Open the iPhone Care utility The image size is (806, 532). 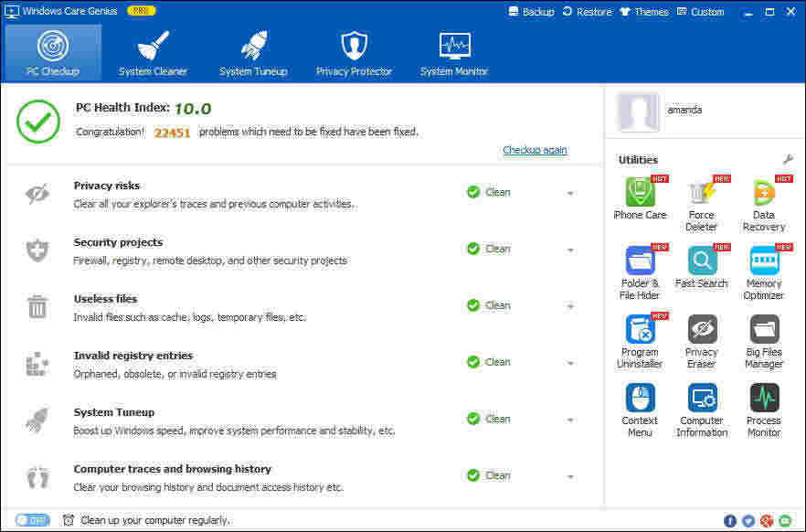[x=640, y=197]
